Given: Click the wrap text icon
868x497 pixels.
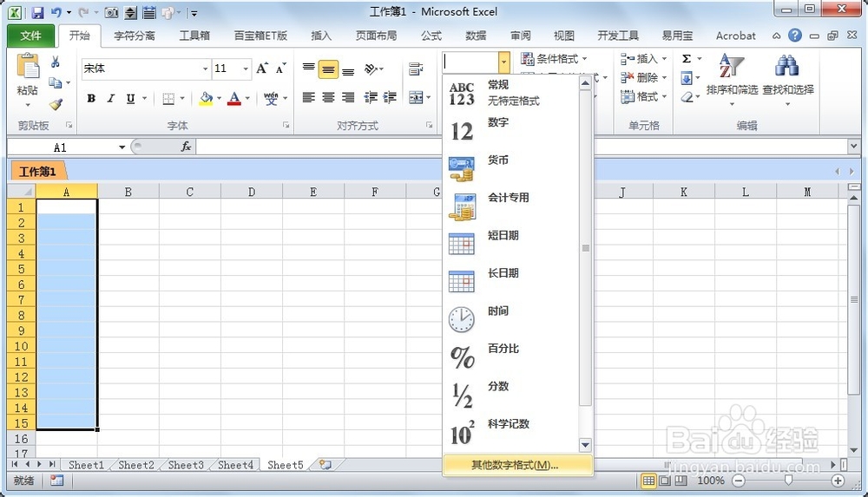Looking at the screenshot, I should (415, 69).
